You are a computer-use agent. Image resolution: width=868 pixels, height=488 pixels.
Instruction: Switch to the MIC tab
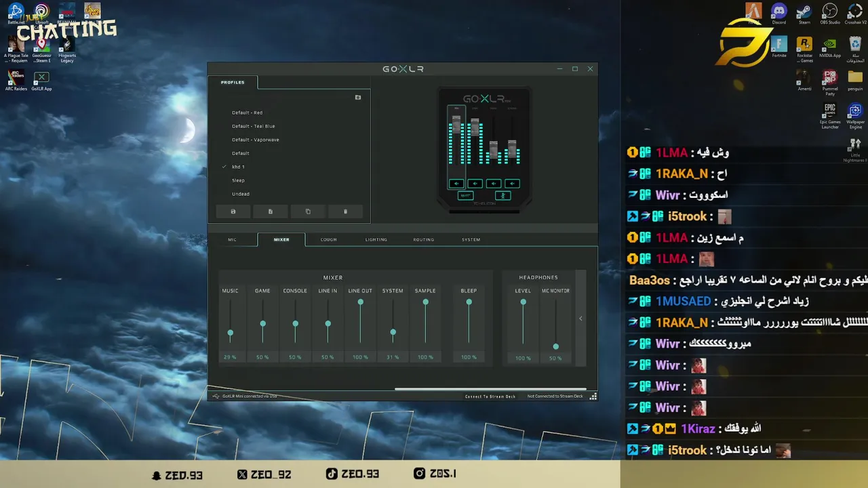click(x=232, y=239)
